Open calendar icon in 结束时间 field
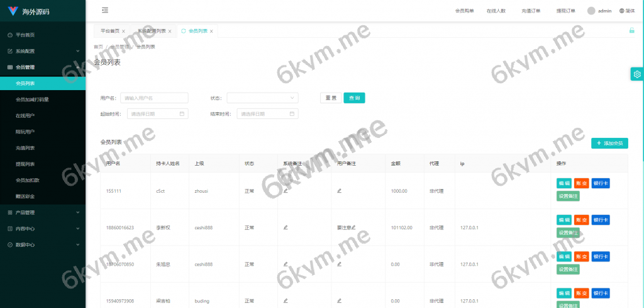This screenshot has width=644, height=308. (292, 114)
